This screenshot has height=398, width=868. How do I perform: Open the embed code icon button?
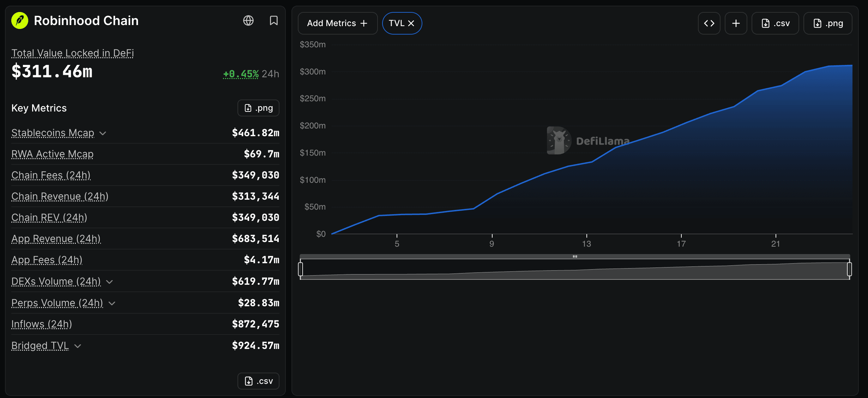point(709,23)
